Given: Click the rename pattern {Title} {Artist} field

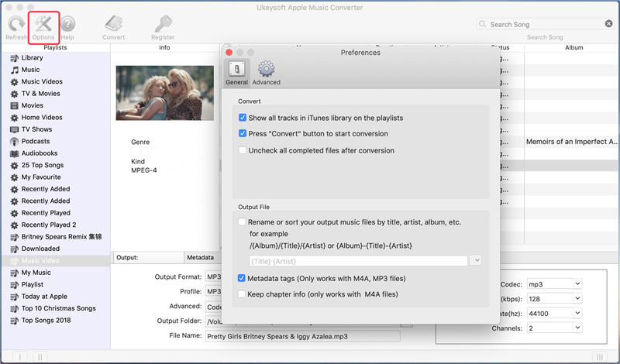Looking at the screenshot, I should tap(358, 261).
